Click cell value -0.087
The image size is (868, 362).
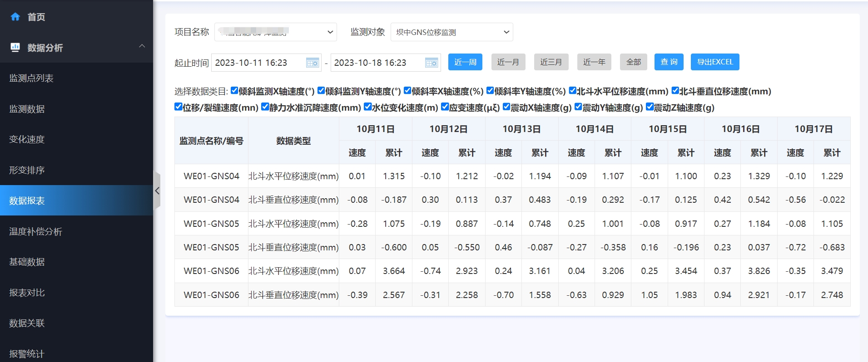[540, 247]
